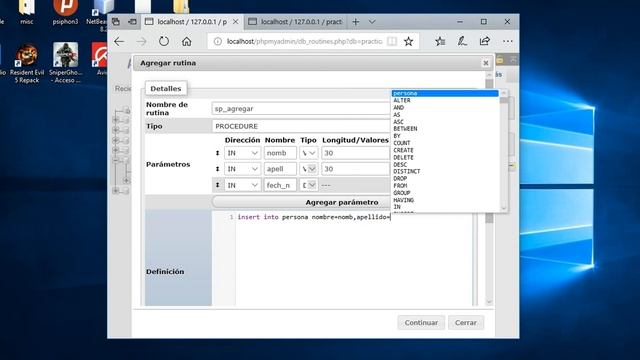Open the browser home page
The image size is (640, 360).
(187, 41)
